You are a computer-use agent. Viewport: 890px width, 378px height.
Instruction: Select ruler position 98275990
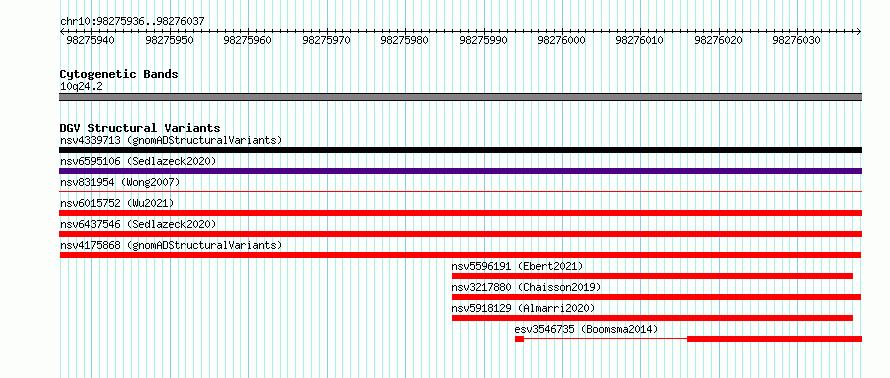(x=483, y=40)
